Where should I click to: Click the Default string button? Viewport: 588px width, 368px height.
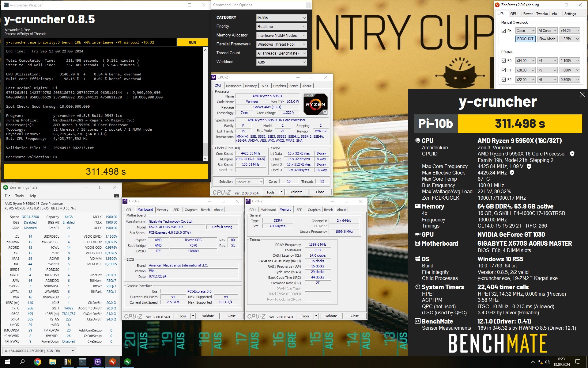[x=222, y=227]
